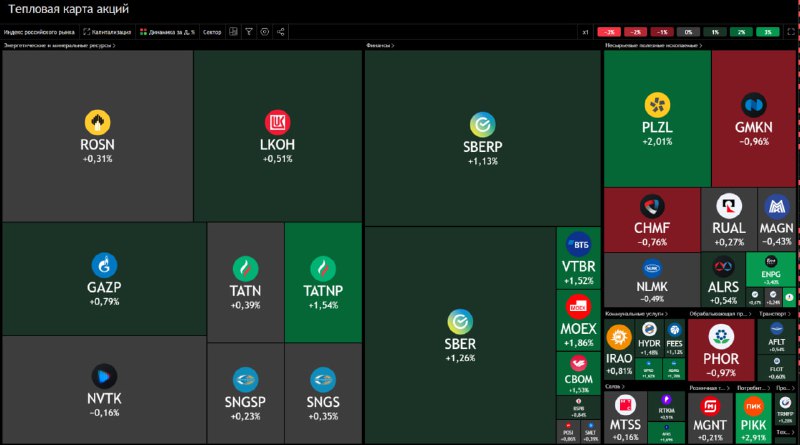Expand 'Розничная т...' sector header
Viewport: 800px width, 445px height.
(710, 388)
